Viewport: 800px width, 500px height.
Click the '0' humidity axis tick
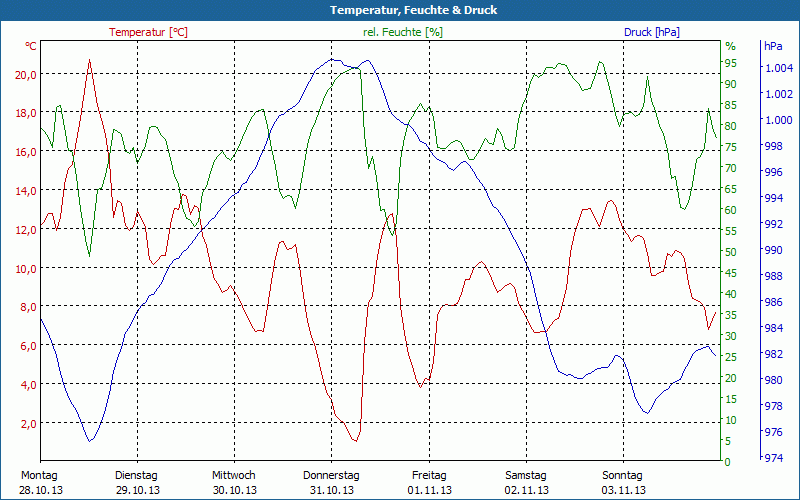tap(728, 462)
